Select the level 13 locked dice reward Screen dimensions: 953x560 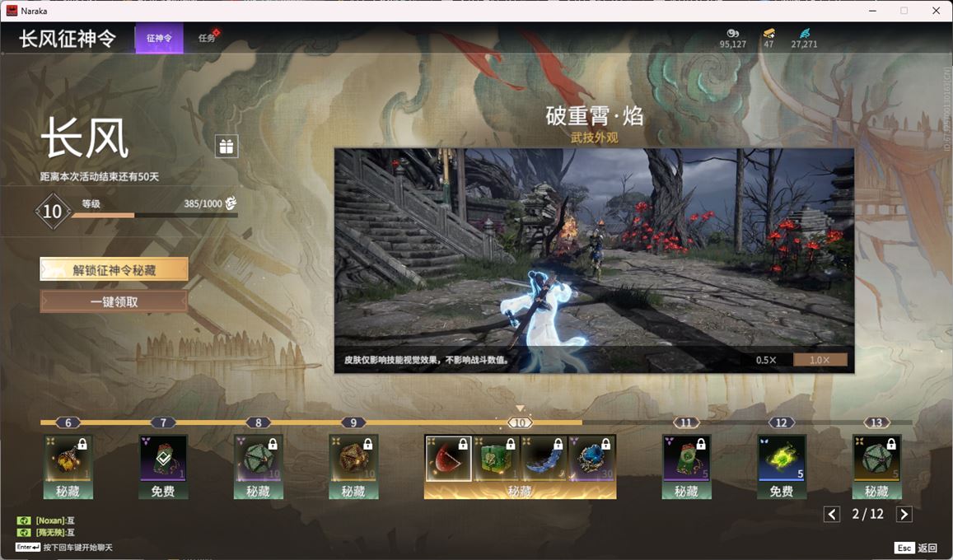[876, 460]
